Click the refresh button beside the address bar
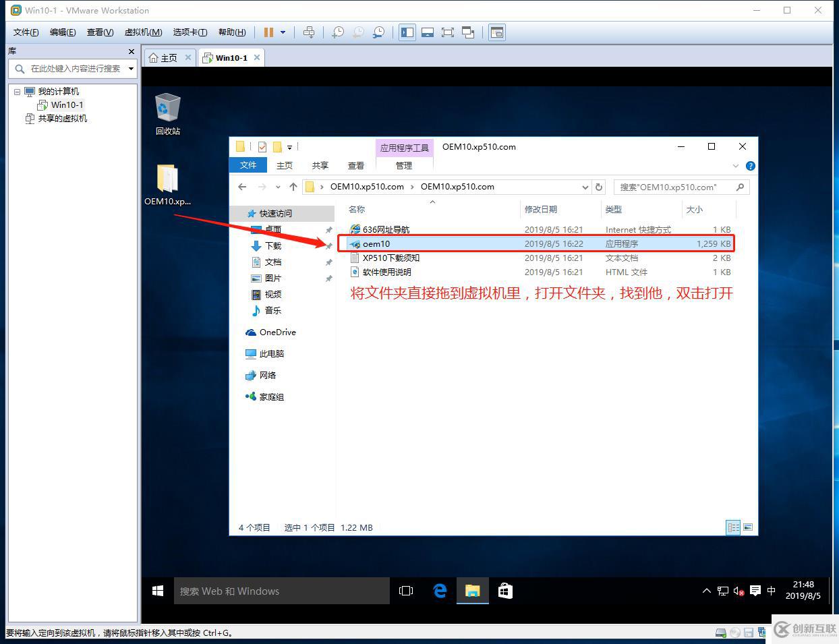 [599, 187]
